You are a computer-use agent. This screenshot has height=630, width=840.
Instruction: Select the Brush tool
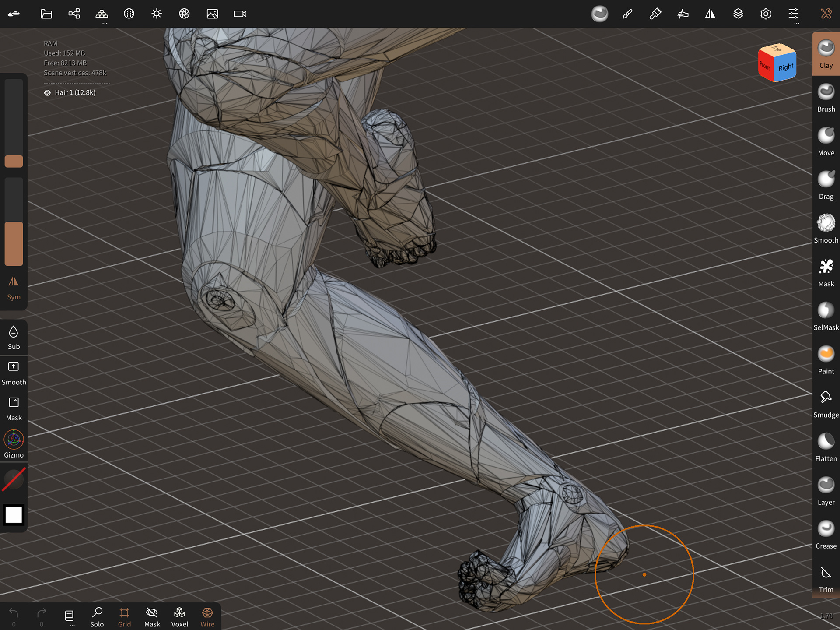pyautogui.click(x=826, y=98)
